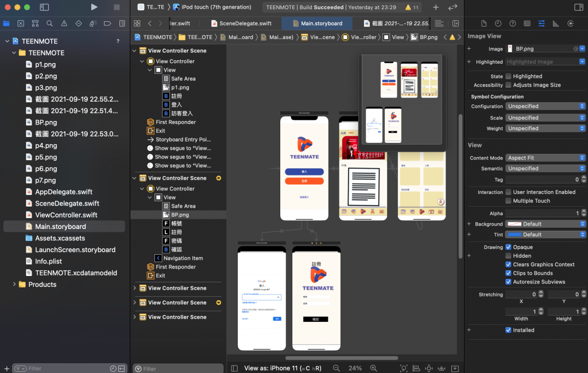Click the BP.png breadcrumb item

click(424, 37)
